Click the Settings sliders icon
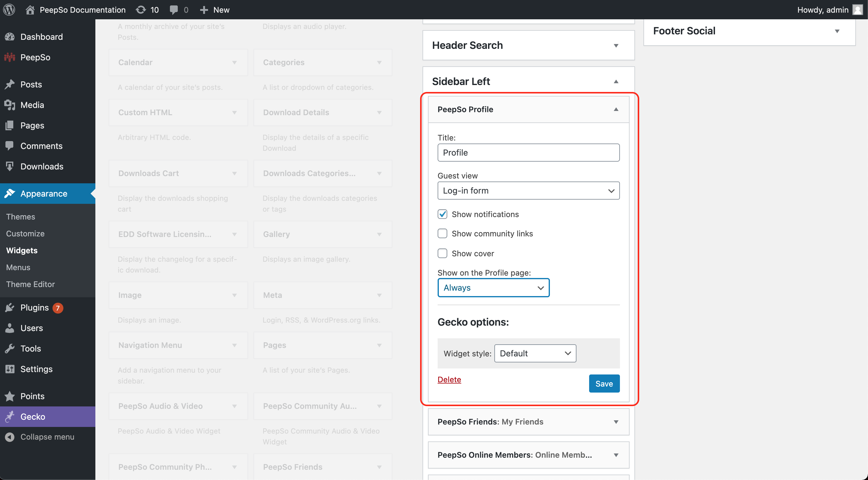This screenshot has height=480, width=868. click(10, 369)
